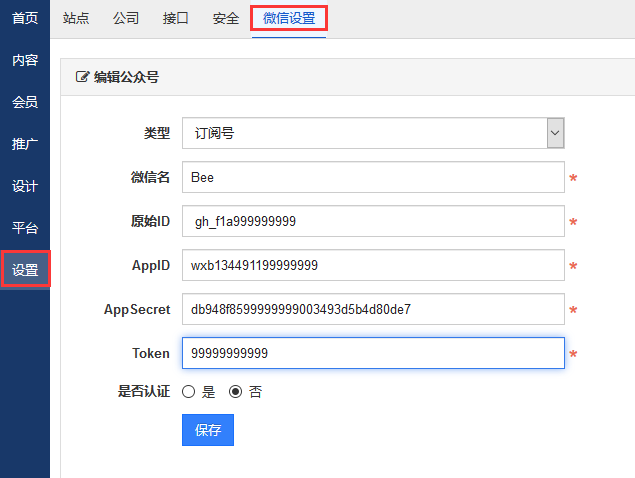Viewport: 635px width, 478px height.
Task: Click the Token input field
Action: pyautogui.click(x=373, y=353)
